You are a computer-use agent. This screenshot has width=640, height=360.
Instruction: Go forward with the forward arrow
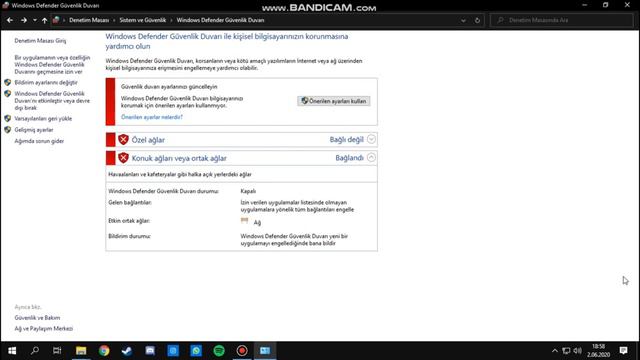(24, 20)
